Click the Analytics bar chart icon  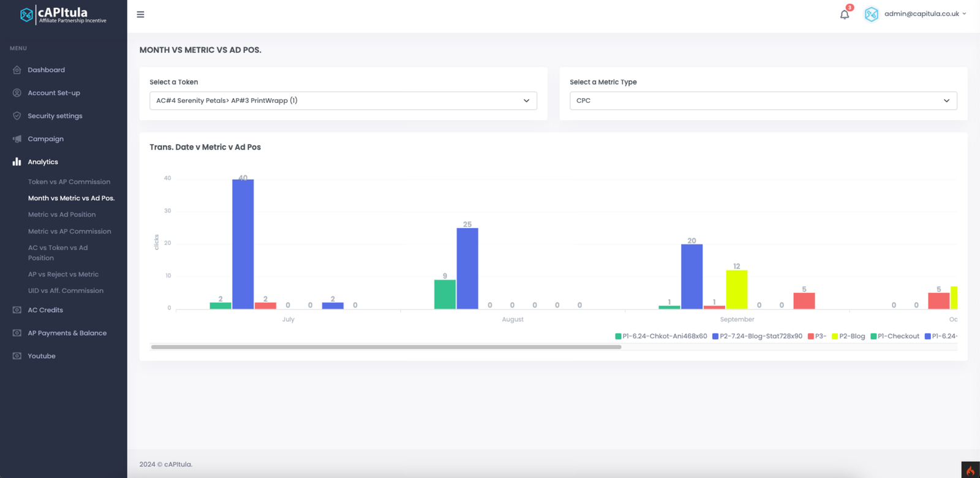click(17, 162)
